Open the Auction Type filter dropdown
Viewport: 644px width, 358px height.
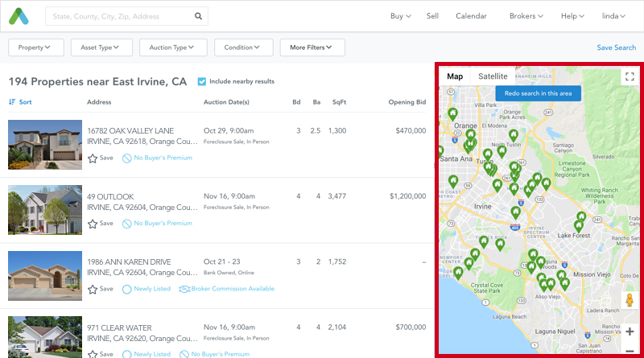pyautogui.click(x=173, y=47)
